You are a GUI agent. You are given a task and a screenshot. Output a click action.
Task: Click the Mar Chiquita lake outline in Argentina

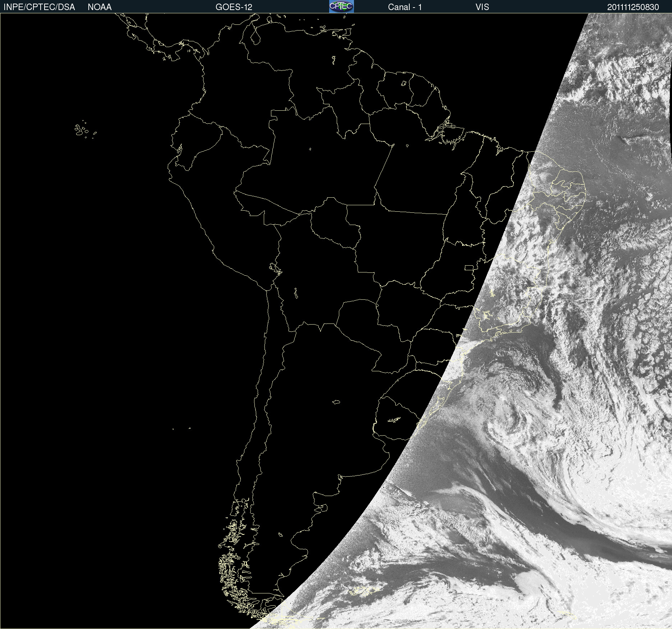pyautogui.click(x=336, y=402)
